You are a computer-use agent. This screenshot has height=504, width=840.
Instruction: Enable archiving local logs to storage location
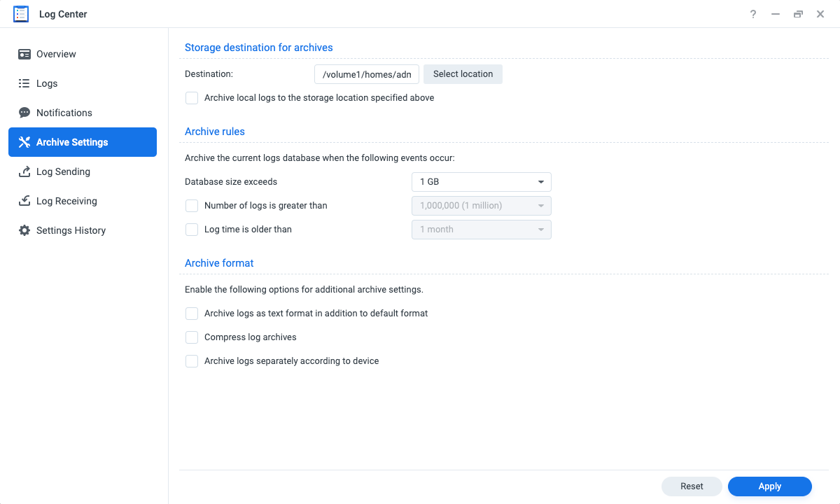point(192,98)
